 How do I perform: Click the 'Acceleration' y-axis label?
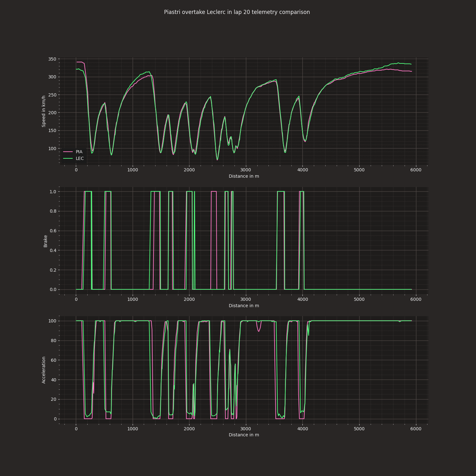tap(44, 370)
